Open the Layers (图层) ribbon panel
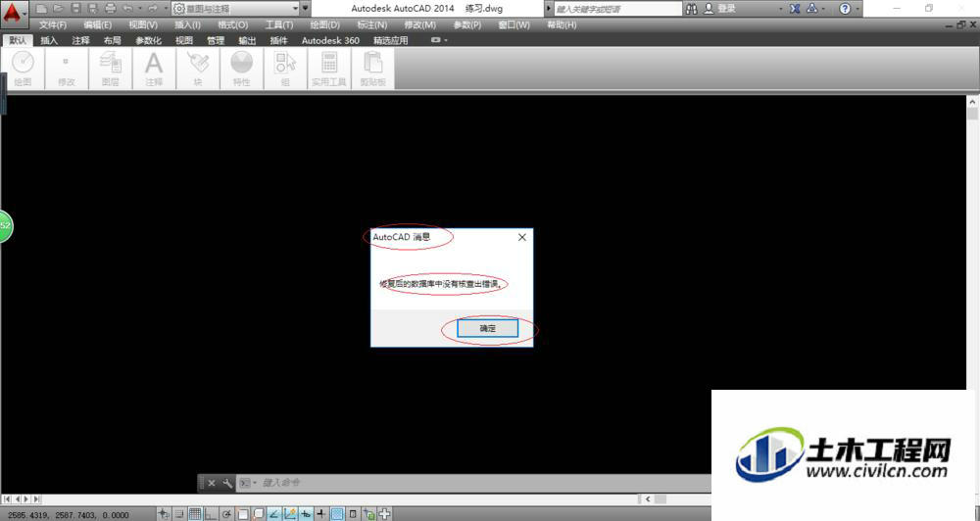The image size is (980, 521). point(111,69)
